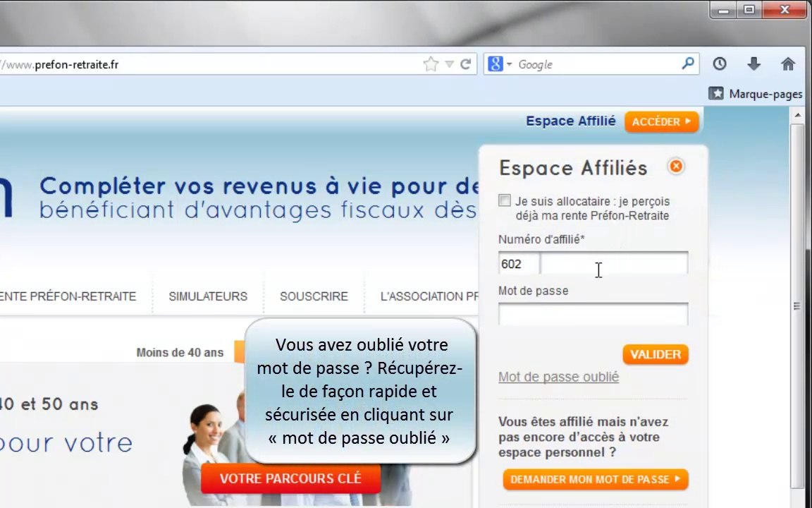This screenshot has width=812, height=508.
Task: Open the Marque-pages bookmarks menu
Action: 756,94
